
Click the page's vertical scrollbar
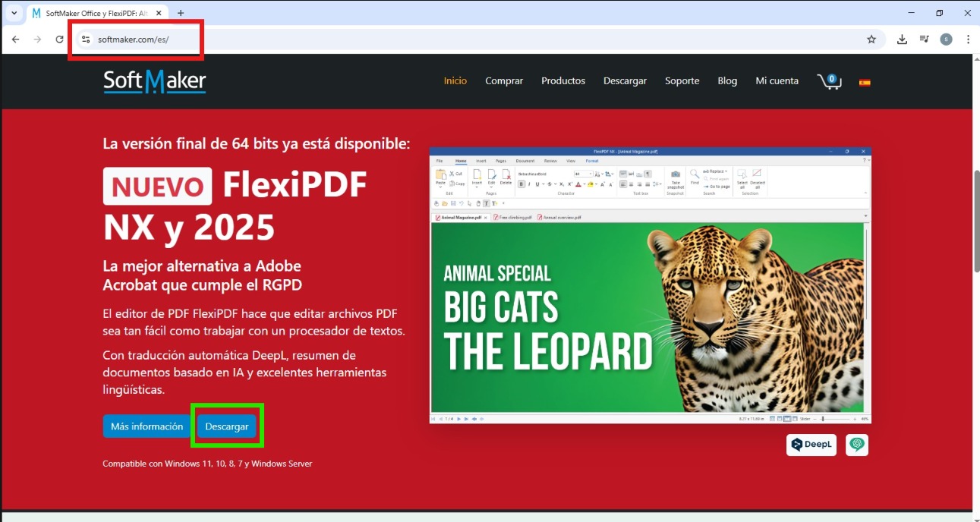(x=975, y=220)
